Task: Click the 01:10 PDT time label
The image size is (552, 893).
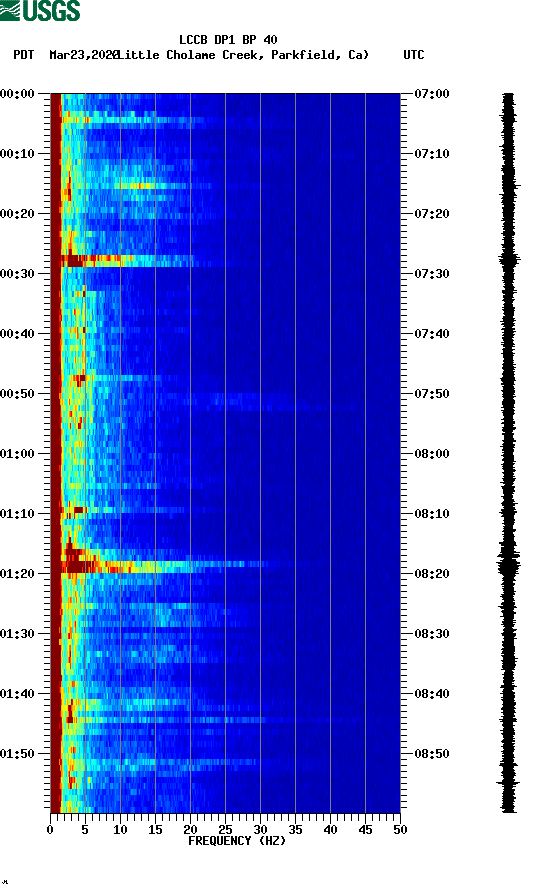Action: [17, 514]
